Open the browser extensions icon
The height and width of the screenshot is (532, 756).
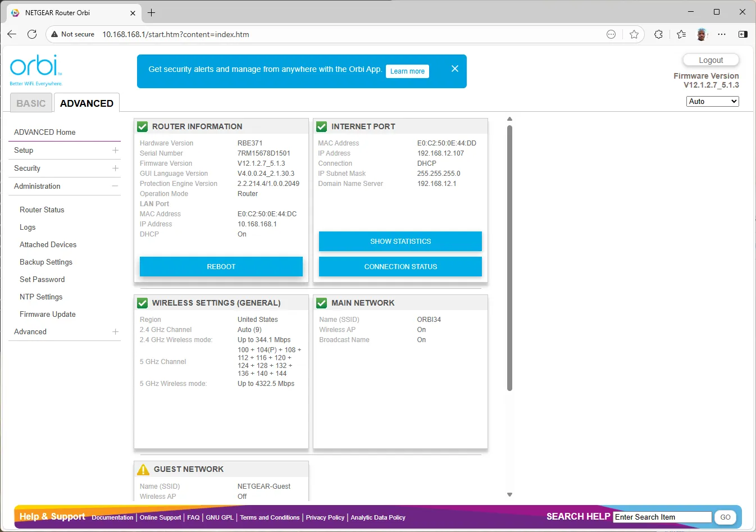click(x=658, y=34)
